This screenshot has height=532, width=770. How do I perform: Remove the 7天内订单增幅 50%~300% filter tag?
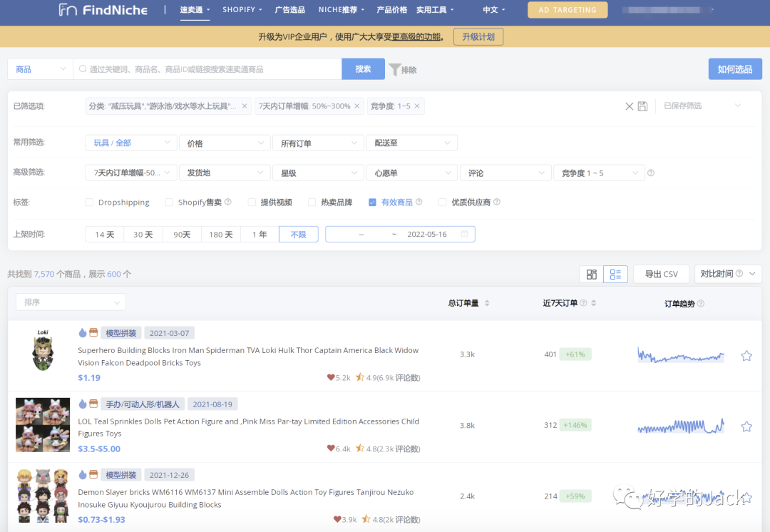[x=357, y=106]
